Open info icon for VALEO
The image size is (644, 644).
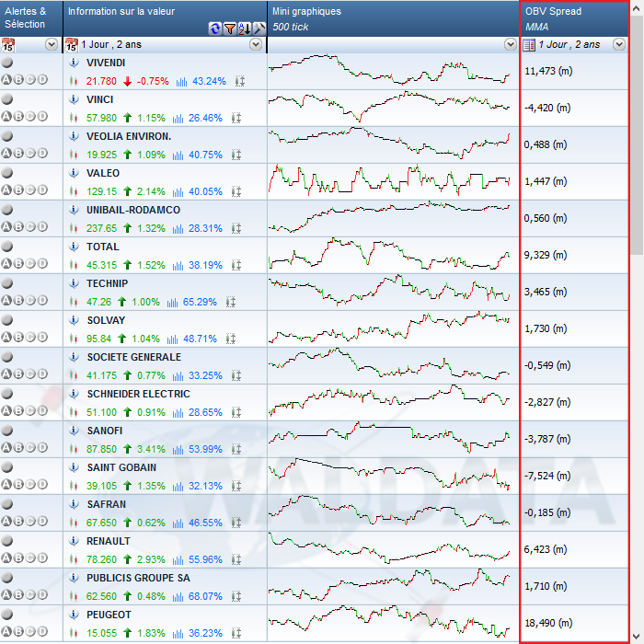[74, 173]
